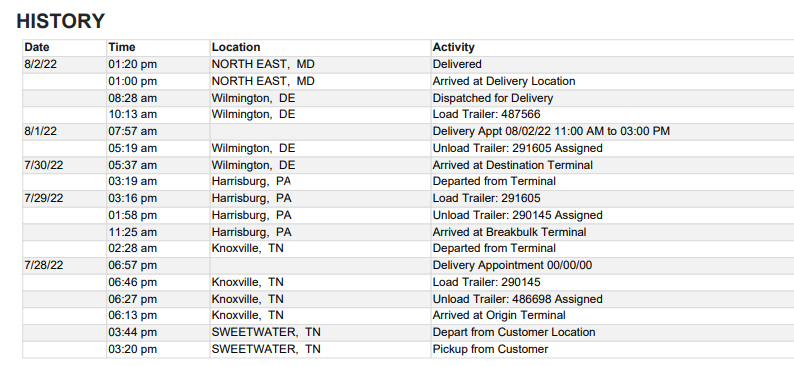Select Arrived at Delivery Location row

tap(408, 81)
